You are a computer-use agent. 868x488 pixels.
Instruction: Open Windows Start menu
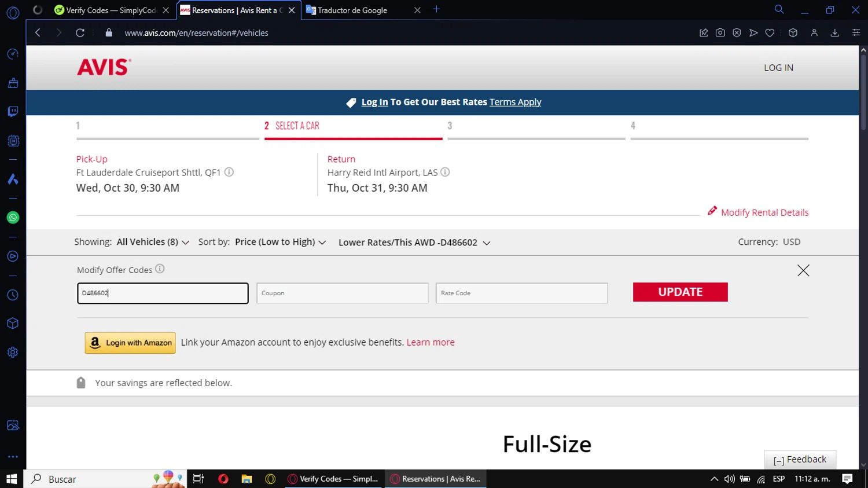(x=12, y=479)
